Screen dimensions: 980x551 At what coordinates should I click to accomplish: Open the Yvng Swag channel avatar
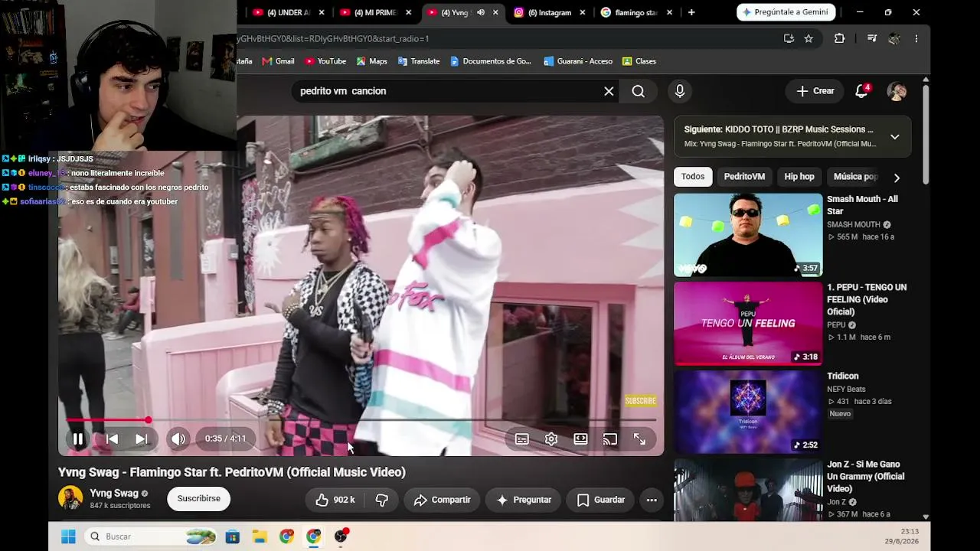[x=70, y=498]
